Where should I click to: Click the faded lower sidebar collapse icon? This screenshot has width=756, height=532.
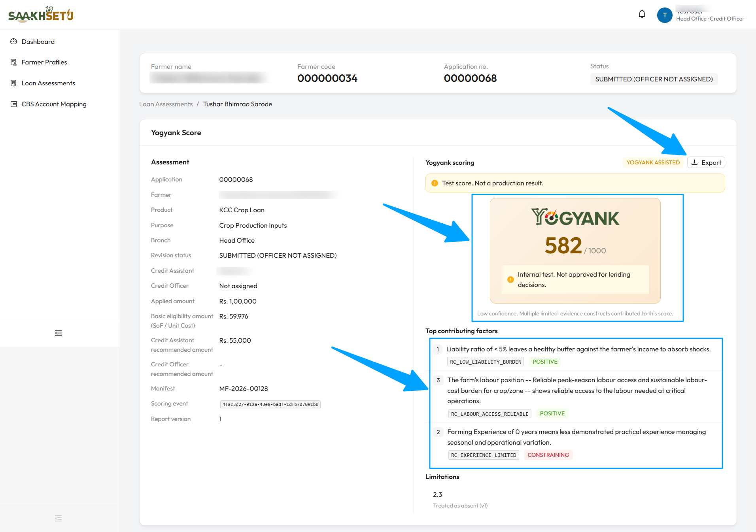pos(58,518)
